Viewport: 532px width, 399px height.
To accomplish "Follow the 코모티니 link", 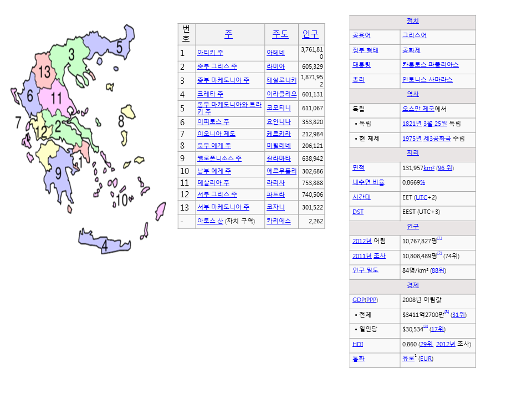I will point(279,108).
